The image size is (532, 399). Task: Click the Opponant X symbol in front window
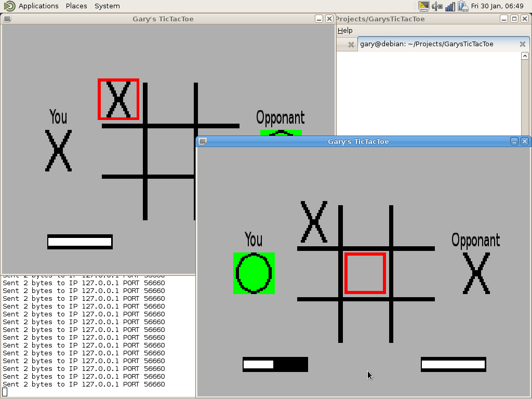pyautogui.click(x=476, y=273)
